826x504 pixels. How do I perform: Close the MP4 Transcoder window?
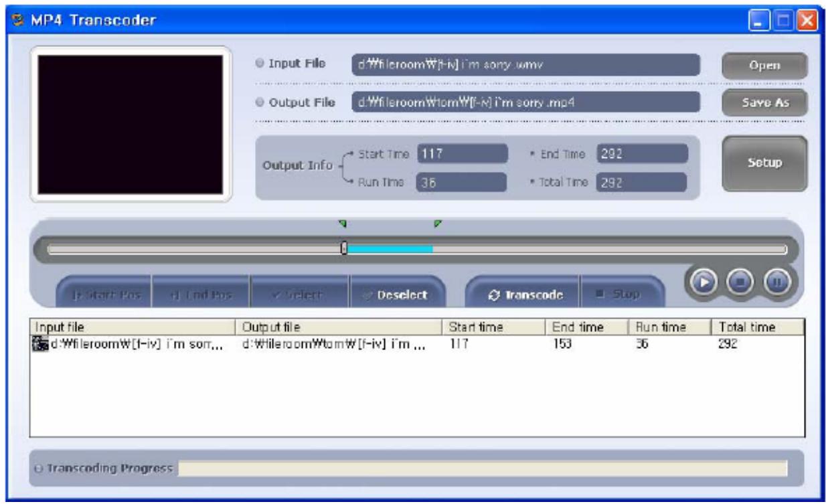coord(807,20)
